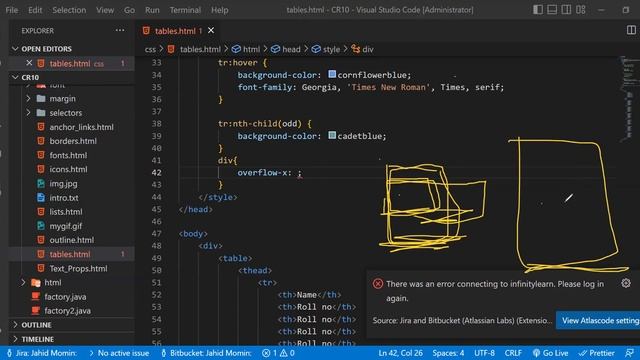Click cornflowerblue color swatch
This screenshot has width=640, height=360.
[x=332, y=74]
